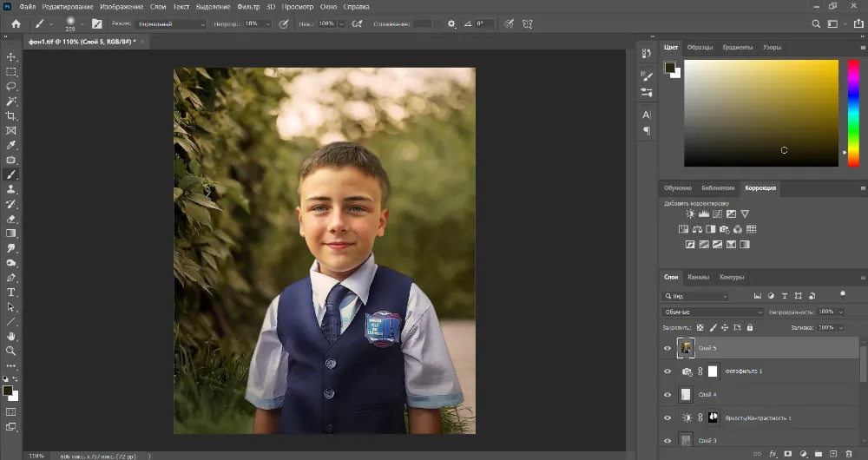The width and height of the screenshot is (868, 460).
Task: Click the Home icon in options bar
Action: [x=16, y=24]
